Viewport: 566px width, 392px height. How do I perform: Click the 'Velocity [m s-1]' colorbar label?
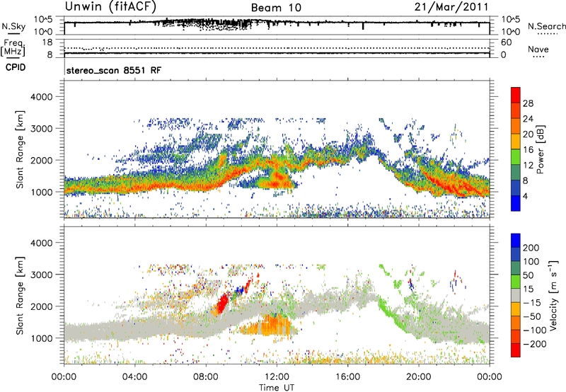click(x=554, y=295)
